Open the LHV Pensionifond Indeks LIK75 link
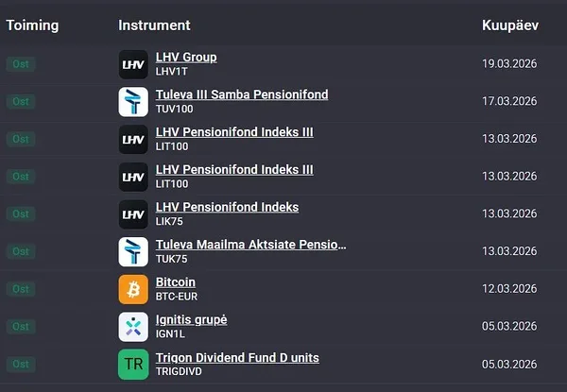The height and width of the screenshot is (392, 567). coord(227,207)
